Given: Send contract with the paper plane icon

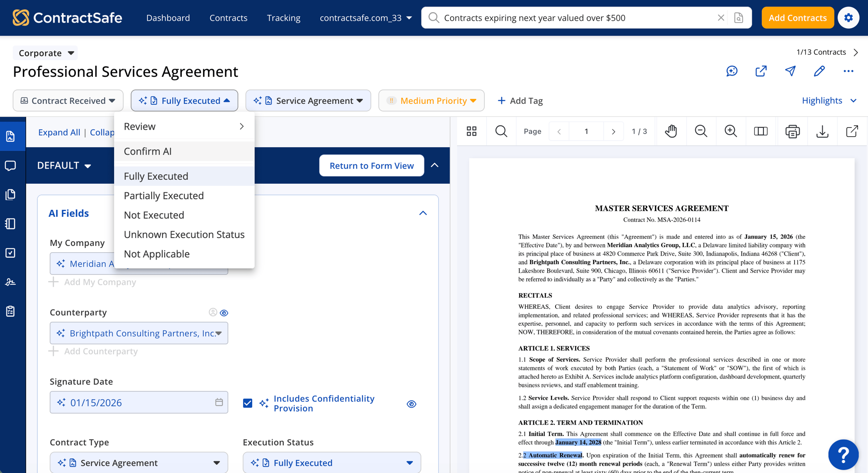Looking at the screenshot, I should coord(790,71).
